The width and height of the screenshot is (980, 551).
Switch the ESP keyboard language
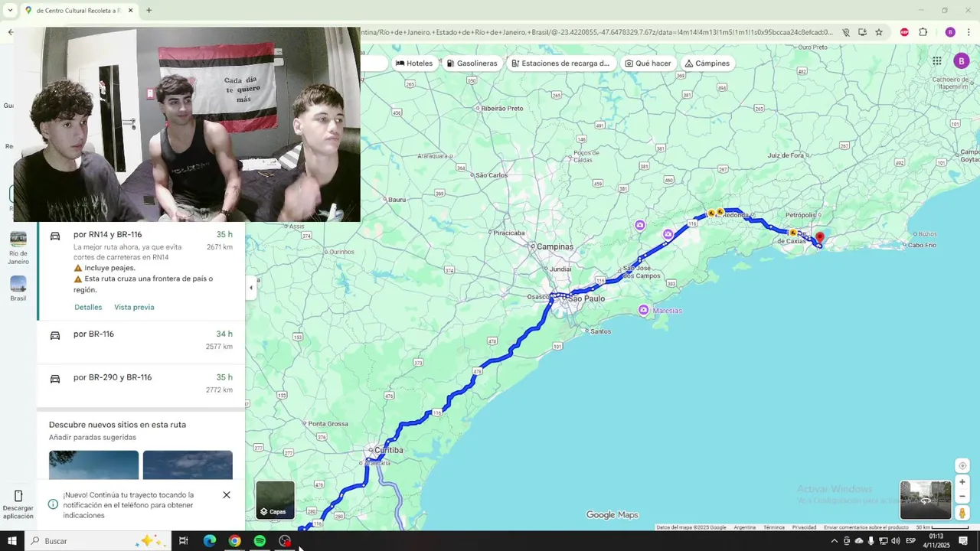(x=911, y=541)
